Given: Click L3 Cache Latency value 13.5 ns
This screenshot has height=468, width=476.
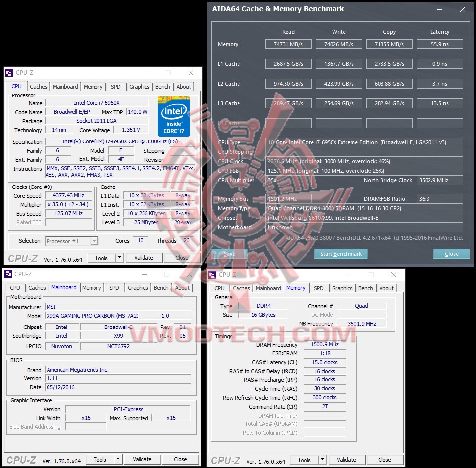Looking at the screenshot, I should click(x=439, y=103).
